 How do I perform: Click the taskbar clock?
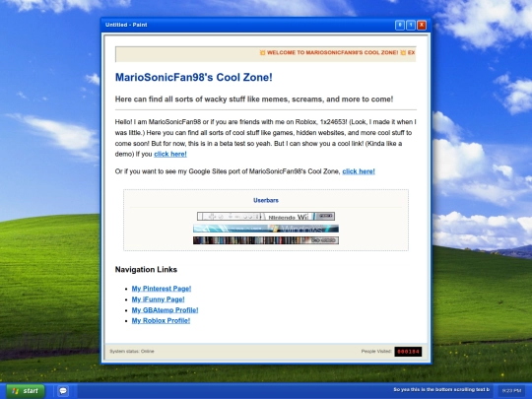[511, 391]
